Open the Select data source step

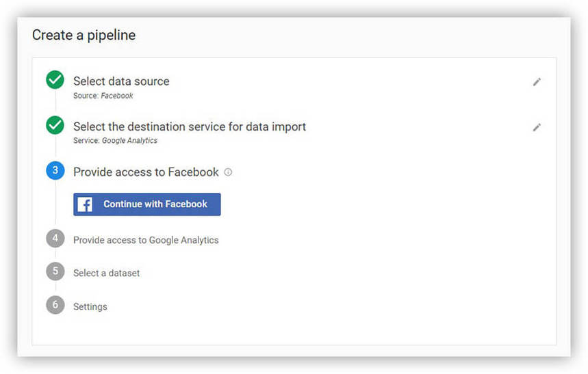[121, 81]
